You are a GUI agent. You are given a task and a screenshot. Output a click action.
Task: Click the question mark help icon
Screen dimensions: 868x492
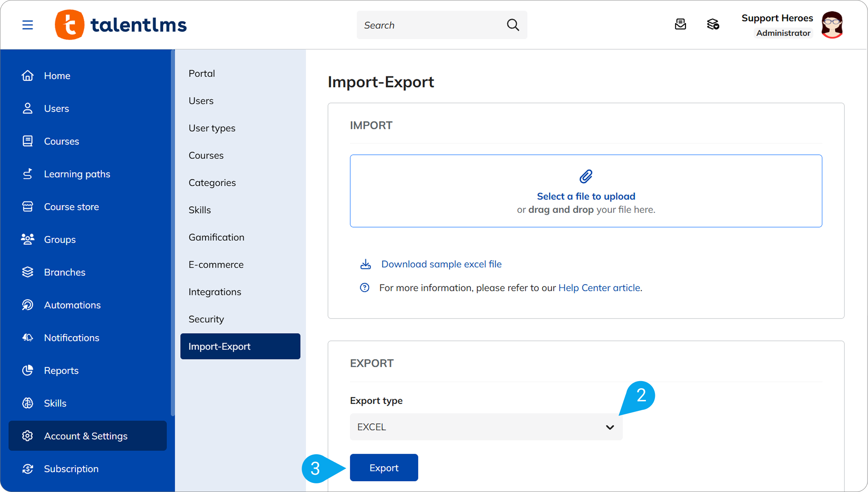[x=365, y=288]
